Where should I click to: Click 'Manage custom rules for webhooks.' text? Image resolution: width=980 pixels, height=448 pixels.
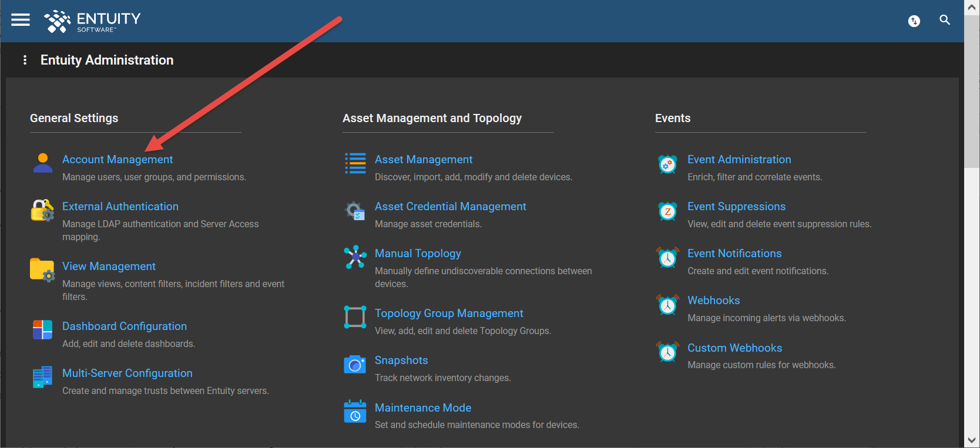click(x=761, y=365)
